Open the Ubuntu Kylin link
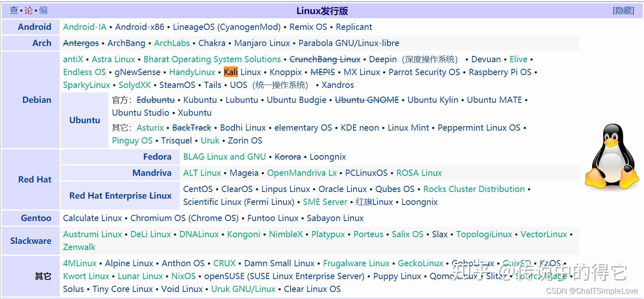Viewport: 644px width, 299px height. 433,100
